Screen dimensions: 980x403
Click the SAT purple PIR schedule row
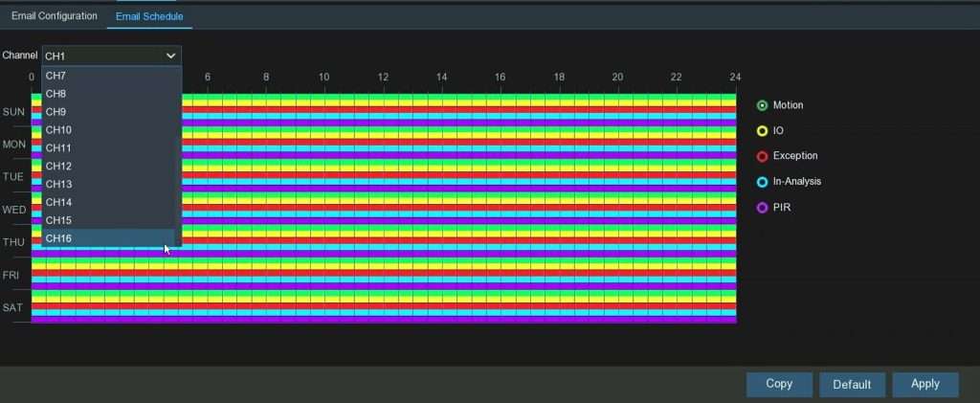coord(383,320)
